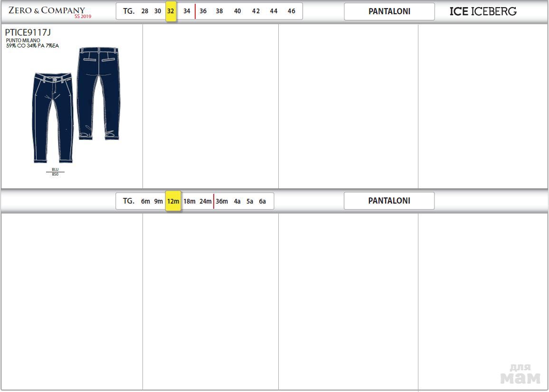Select the BLU 850 color label
The width and height of the screenshot is (549, 392).
[55, 172]
